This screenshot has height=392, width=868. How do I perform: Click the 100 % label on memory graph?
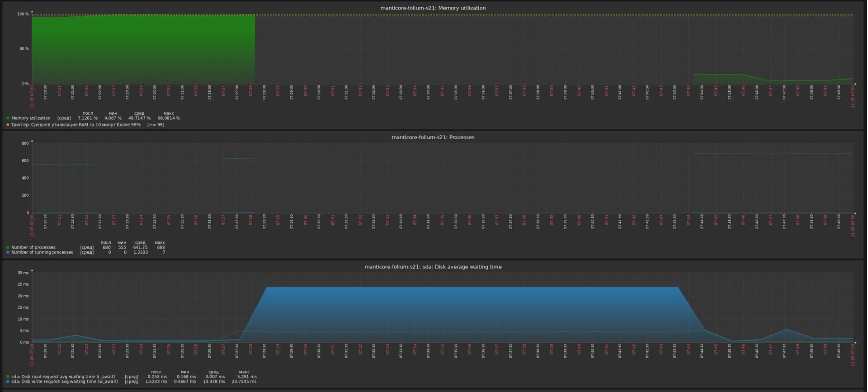coord(23,14)
